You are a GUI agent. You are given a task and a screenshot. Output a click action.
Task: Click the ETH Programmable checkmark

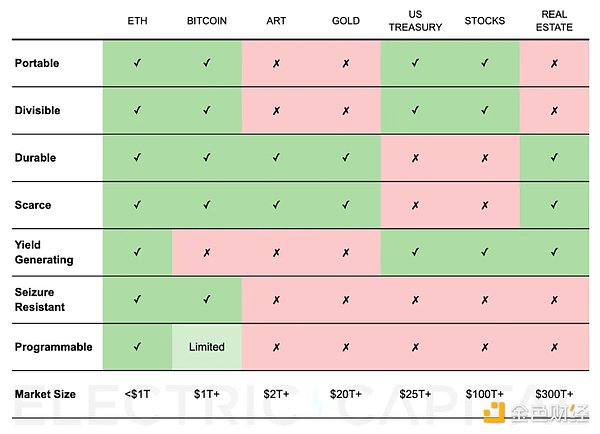[137, 347]
